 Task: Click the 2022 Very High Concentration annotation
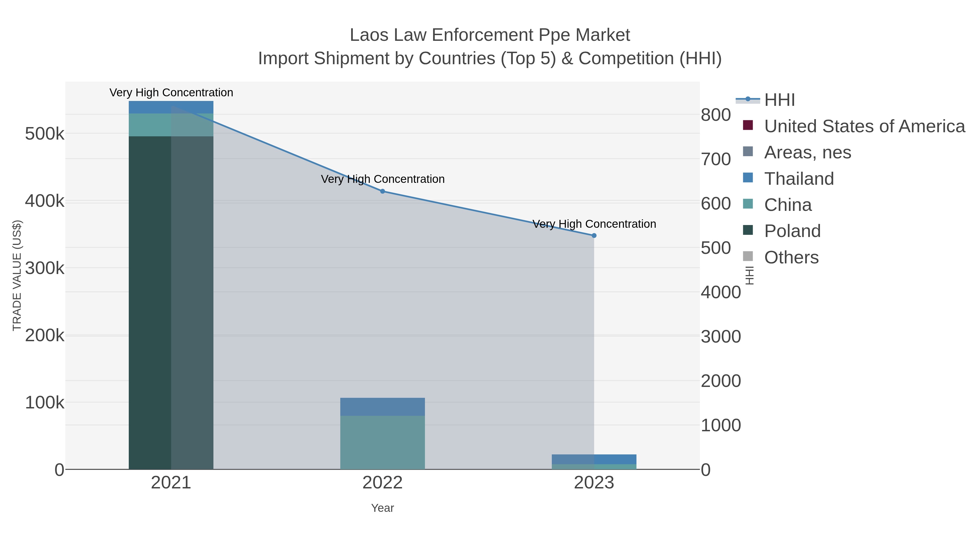point(383,179)
